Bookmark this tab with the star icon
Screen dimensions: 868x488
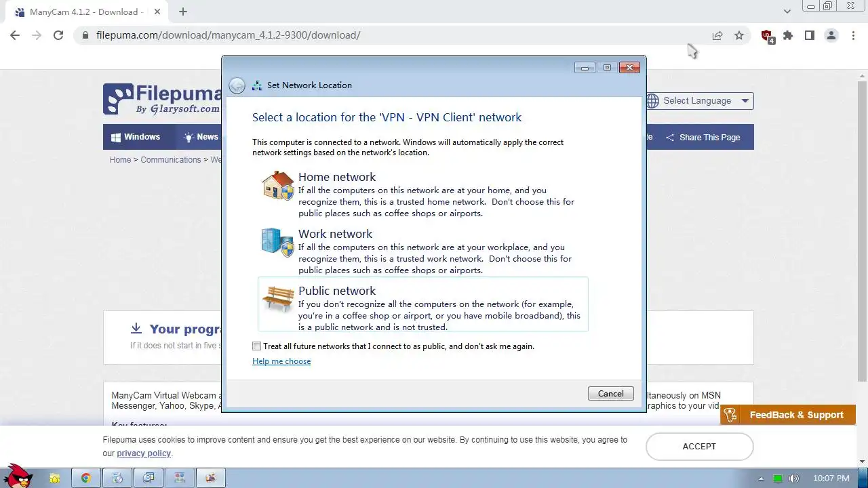click(x=739, y=35)
